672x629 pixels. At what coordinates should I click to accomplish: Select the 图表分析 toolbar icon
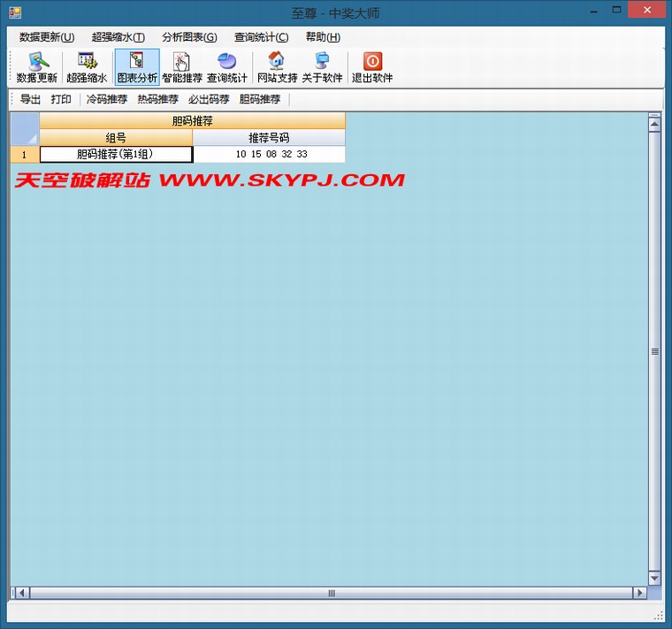tap(137, 67)
